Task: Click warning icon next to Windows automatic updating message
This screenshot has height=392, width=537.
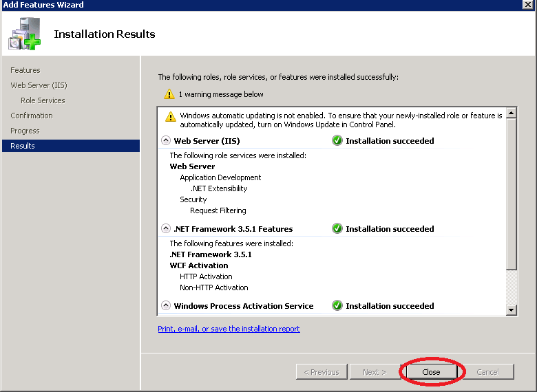Action: tap(171, 117)
